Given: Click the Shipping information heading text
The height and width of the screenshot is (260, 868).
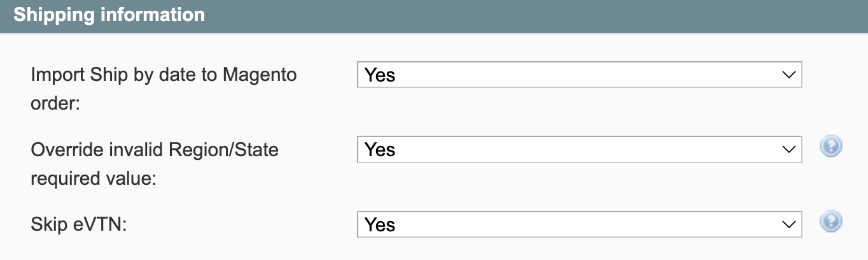Looking at the screenshot, I should click(109, 15).
